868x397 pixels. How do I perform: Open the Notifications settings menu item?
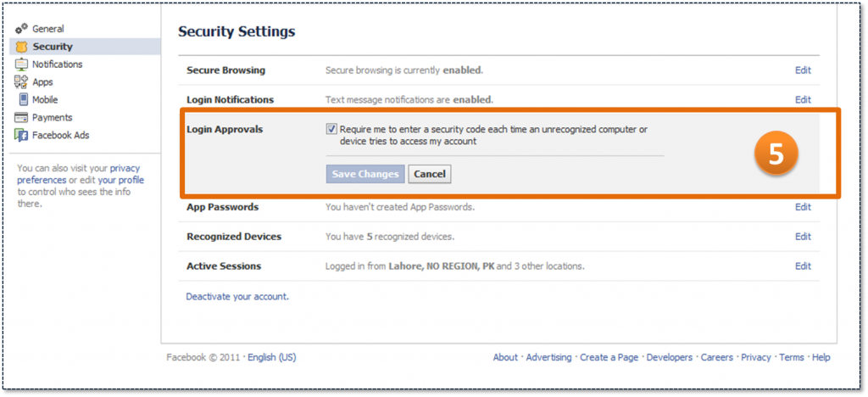(57, 64)
